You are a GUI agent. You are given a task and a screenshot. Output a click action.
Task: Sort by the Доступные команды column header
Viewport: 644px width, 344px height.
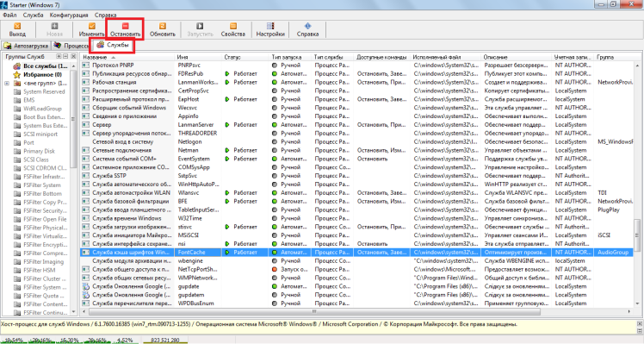[382, 57]
